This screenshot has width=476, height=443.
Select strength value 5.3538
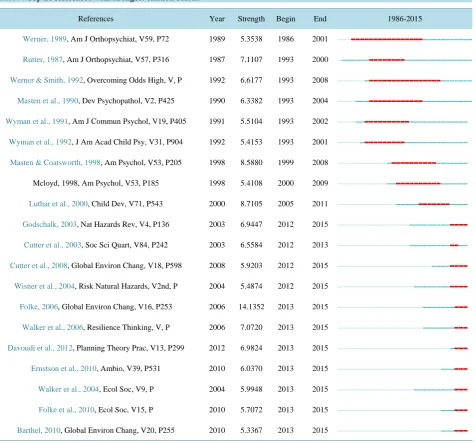251,39
